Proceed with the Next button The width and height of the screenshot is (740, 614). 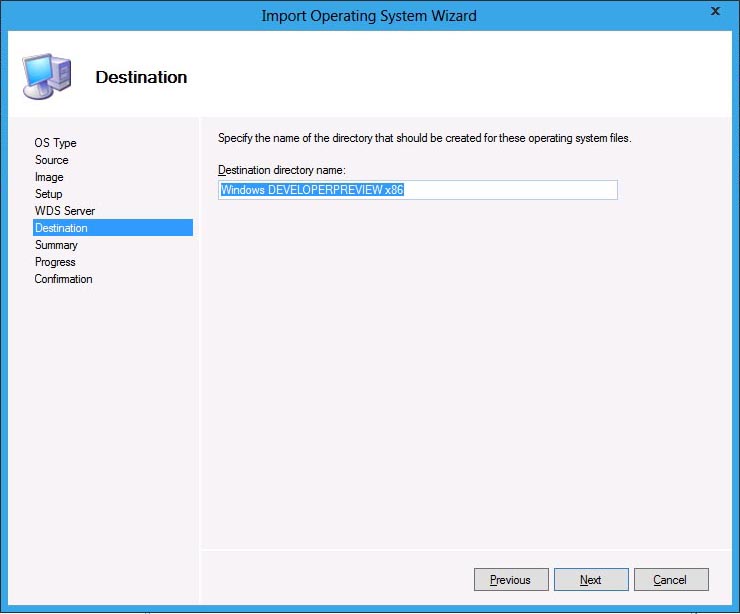pyautogui.click(x=591, y=580)
